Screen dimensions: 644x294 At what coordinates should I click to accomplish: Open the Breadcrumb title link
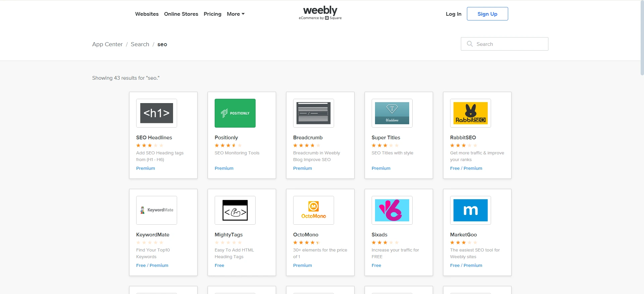click(x=308, y=138)
